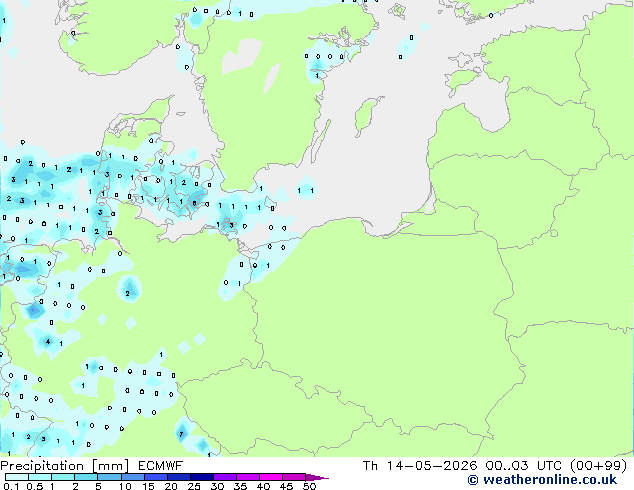Click the 'Th' weekday label

coord(370,466)
